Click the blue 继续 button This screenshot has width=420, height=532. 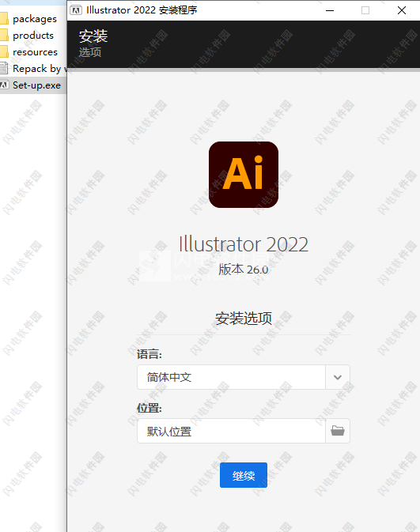pyautogui.click(x=244, y=475)
